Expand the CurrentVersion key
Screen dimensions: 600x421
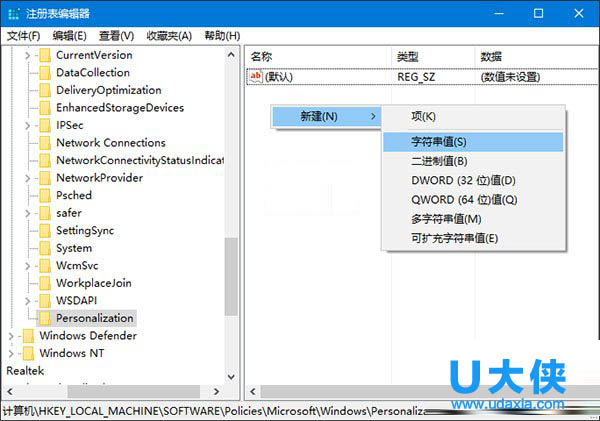[x=28, y=55]
